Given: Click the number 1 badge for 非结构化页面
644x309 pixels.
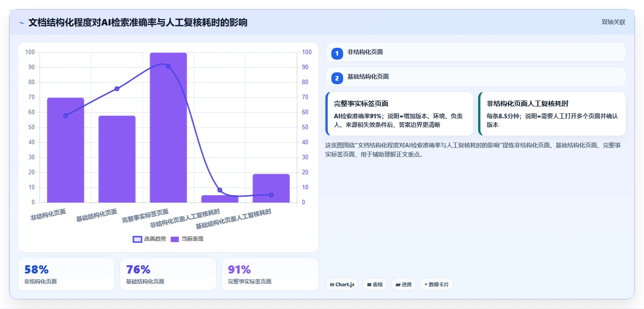Looking at the screenshot, I should [337, 54].
